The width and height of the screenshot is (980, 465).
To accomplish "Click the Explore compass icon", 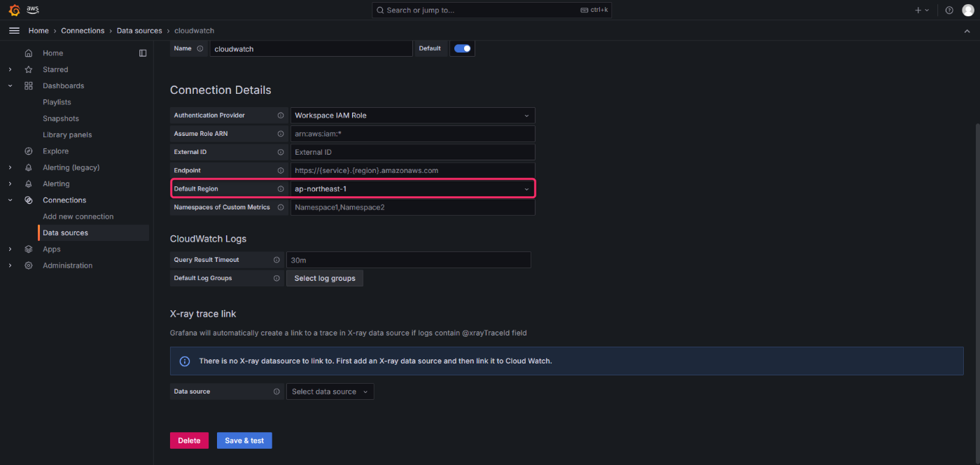I will click(x=29, y=151).
